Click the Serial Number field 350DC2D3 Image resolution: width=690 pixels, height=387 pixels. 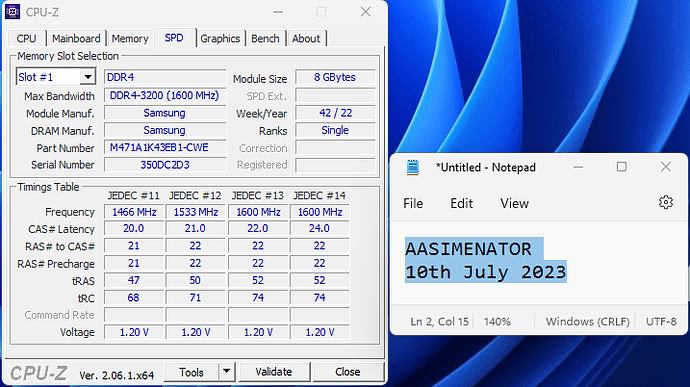click(x=165, y=165)
